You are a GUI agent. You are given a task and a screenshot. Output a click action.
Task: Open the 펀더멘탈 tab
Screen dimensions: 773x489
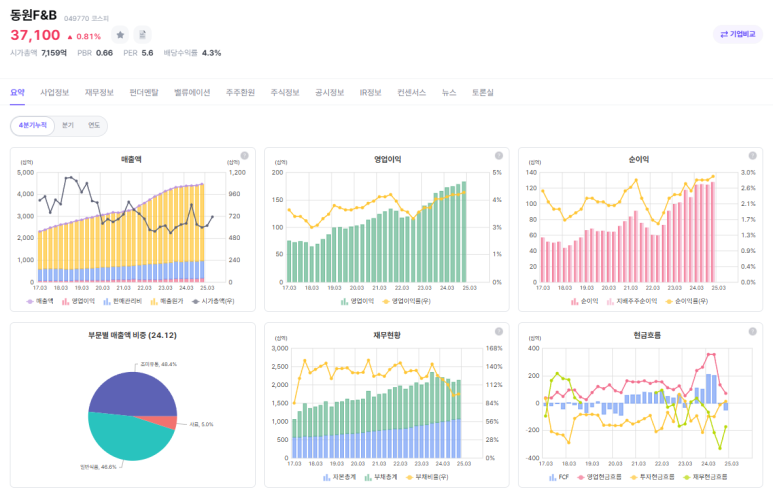[144, 93]
